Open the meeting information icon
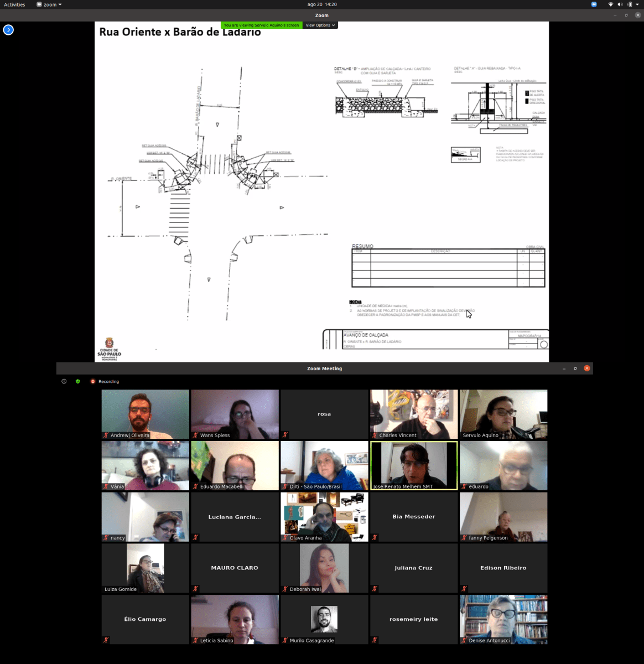This screenshot has width=644, height=664. point(64,381)
